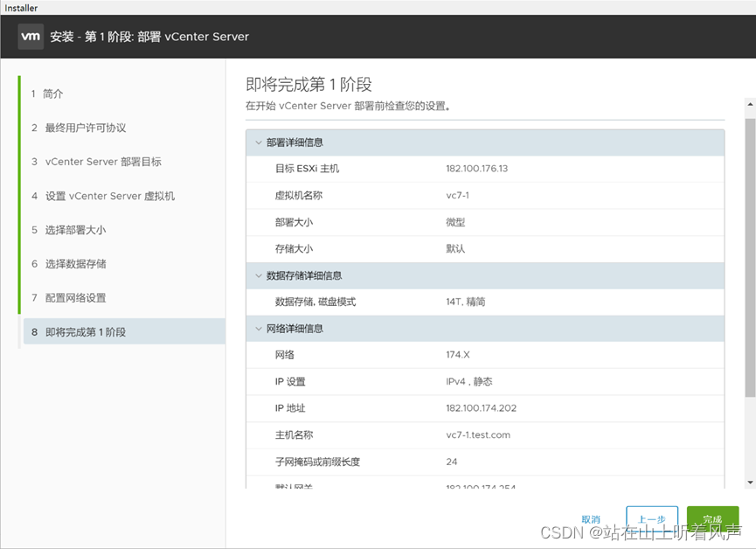Open step 7 配置网络设置
The width and height of the screenshot is (756, 549).
pos(68,297)
